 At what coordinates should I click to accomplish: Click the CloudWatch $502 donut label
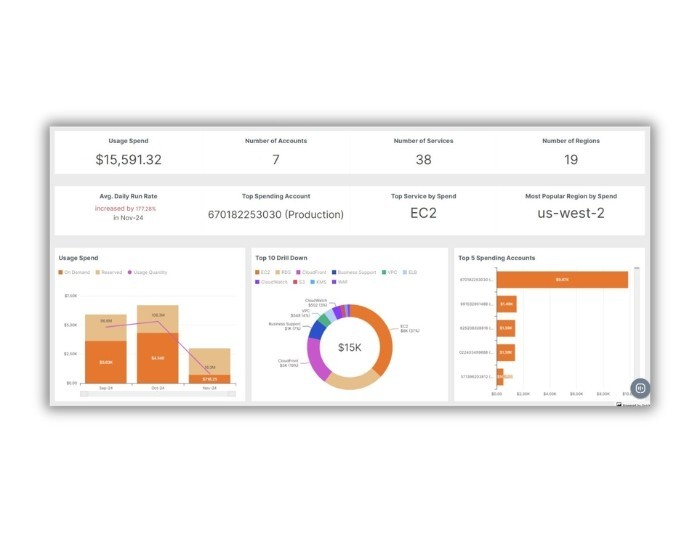[x=317, y=303]
